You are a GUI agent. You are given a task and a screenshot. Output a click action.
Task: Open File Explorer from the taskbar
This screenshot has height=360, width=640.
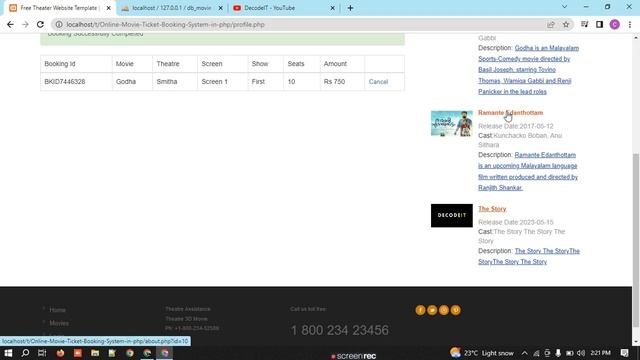tap(95, 353)
